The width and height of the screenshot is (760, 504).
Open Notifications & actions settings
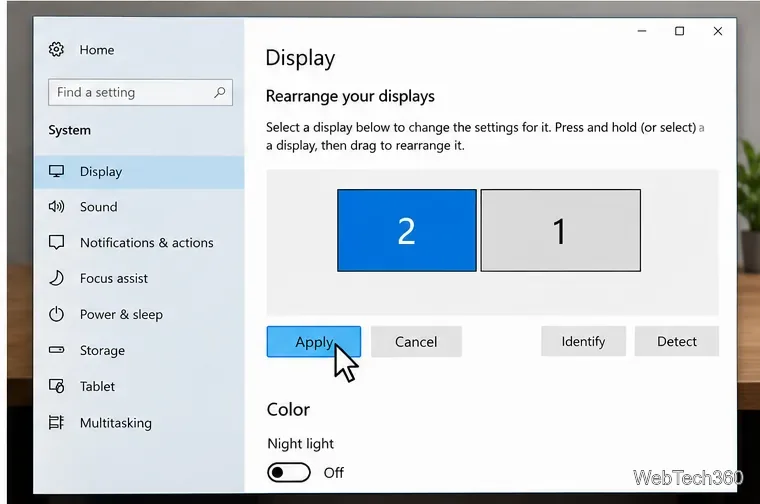pos(146,242)
